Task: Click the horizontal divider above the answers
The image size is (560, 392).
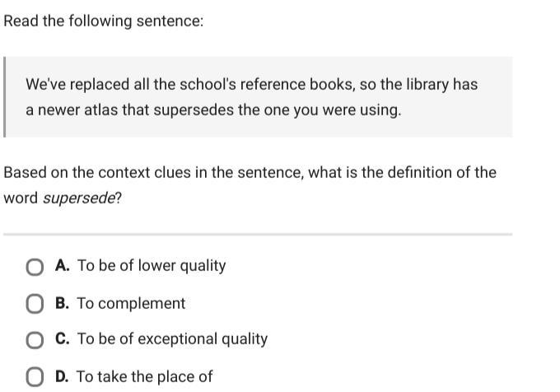Action: coord(258,235)
